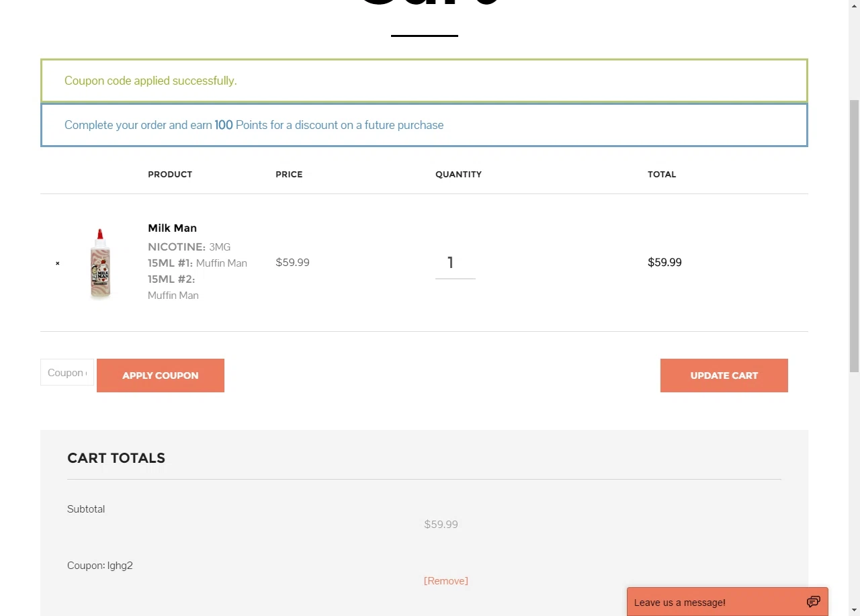
Task: Click into the coupon code field
Action: pos(67,372)
